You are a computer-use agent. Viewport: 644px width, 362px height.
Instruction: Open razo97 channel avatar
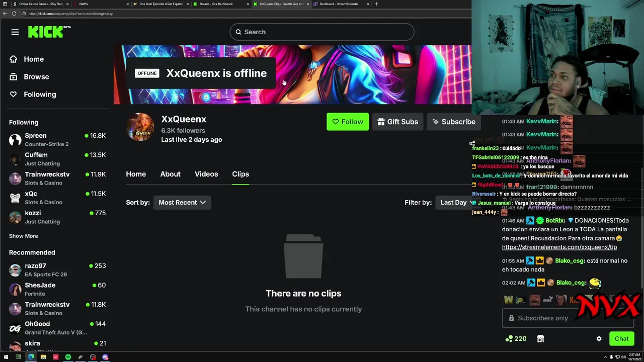click(16, 270)
